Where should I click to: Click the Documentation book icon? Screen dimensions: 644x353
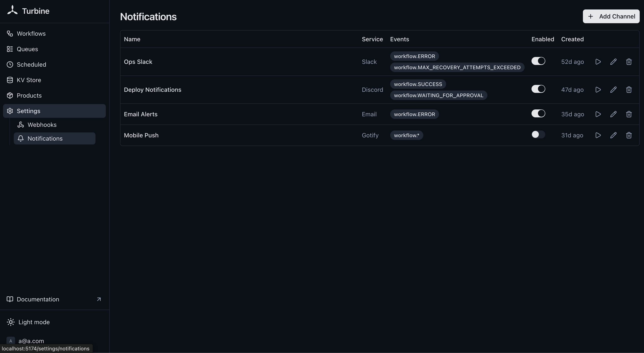click(10, 299)
